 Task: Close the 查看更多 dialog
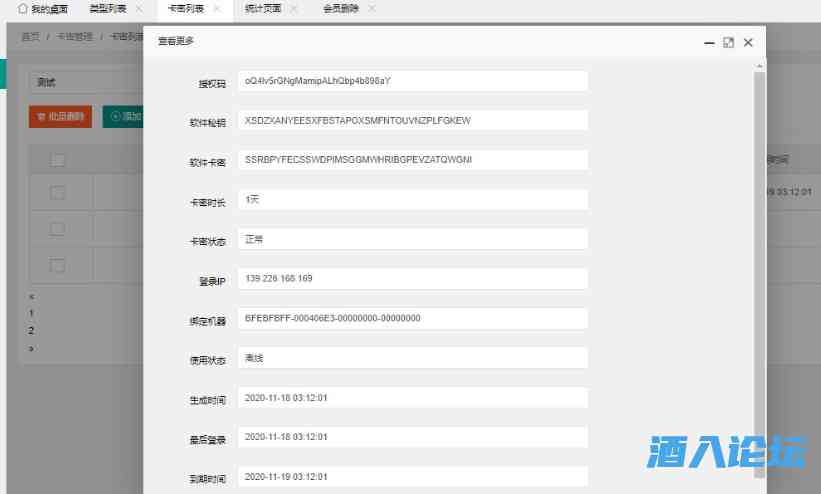[747, 42]
